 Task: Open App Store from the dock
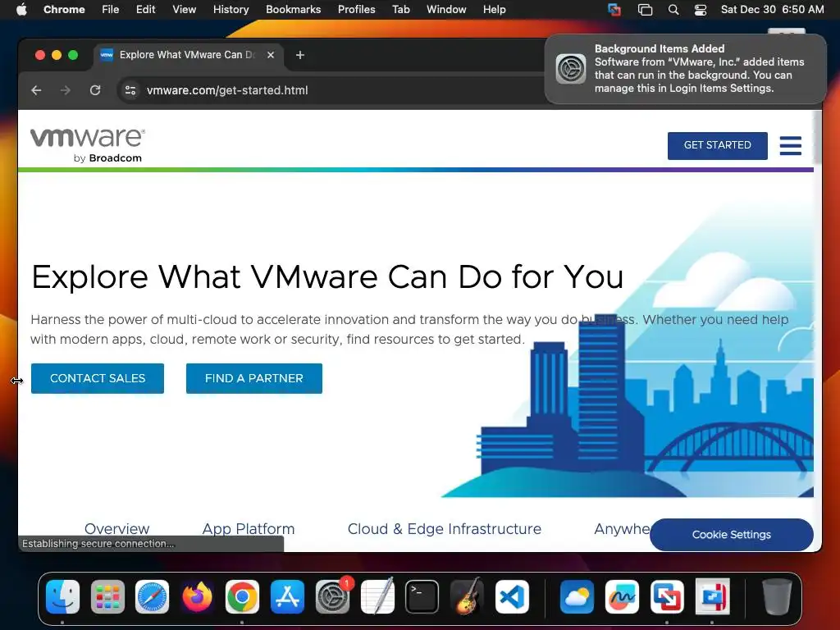coord(287,596)
